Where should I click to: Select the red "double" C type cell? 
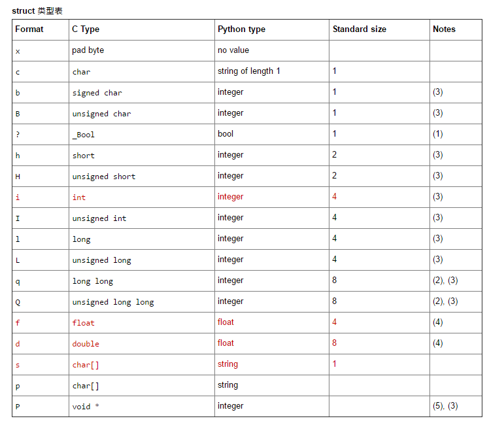point(86,344)
